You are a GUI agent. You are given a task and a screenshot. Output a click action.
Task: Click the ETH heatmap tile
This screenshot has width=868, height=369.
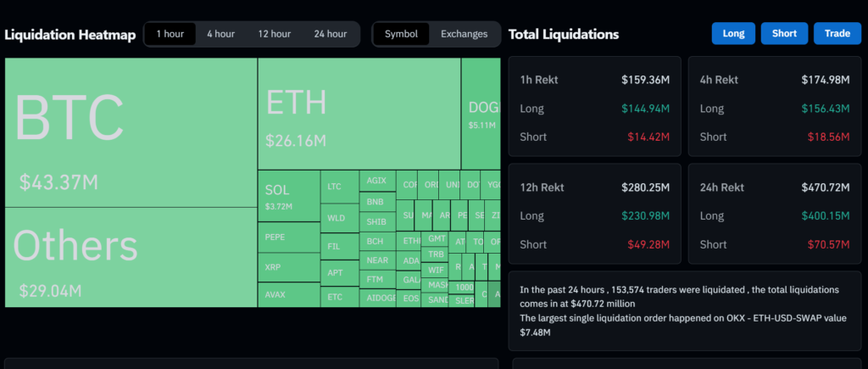click(x=359, y=113)
